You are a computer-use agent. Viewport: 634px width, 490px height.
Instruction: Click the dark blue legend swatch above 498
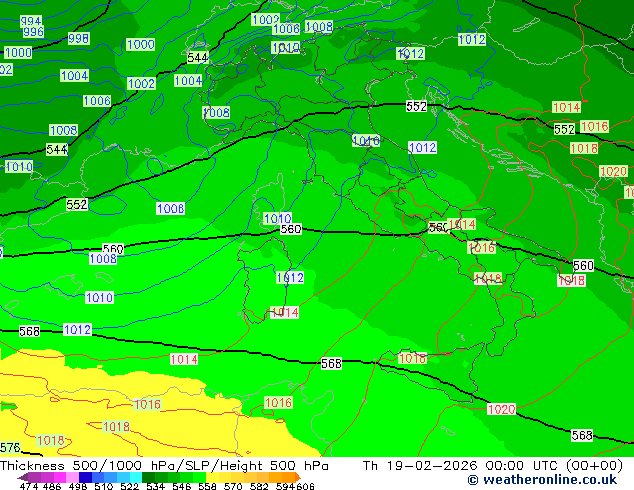(x=84, y=477)
